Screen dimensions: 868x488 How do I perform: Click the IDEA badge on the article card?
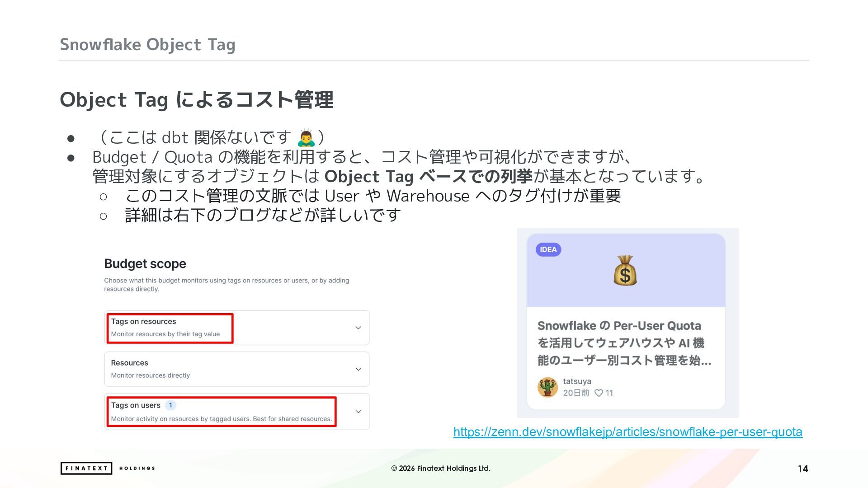[548, 249]
